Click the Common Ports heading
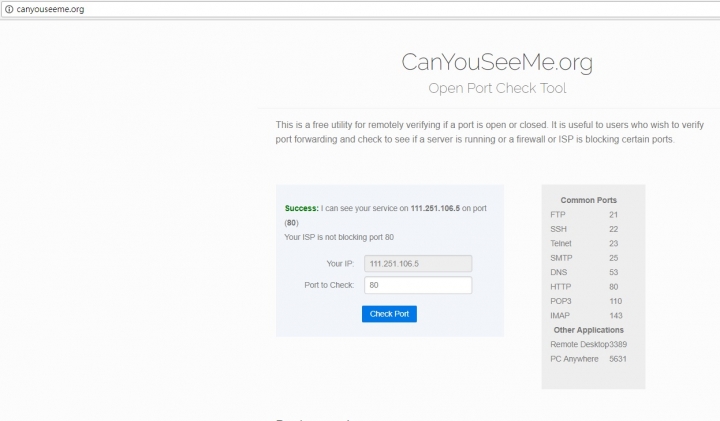 pyautogui.click(x=589, y=200)
